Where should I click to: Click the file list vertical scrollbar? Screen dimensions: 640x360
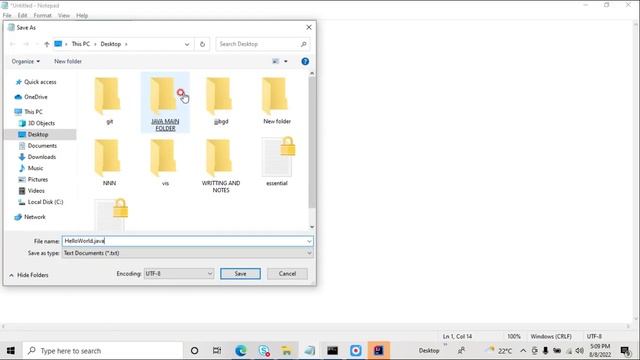[312, 142]
